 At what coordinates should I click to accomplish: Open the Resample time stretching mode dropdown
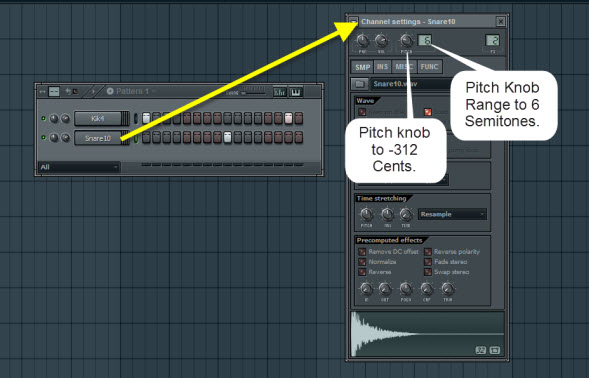[x=452, y=214]
